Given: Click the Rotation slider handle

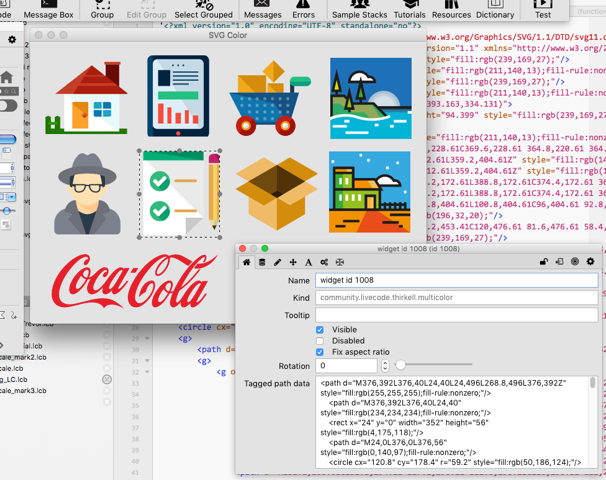Looking at the screenshot, I should pos(400,366).
